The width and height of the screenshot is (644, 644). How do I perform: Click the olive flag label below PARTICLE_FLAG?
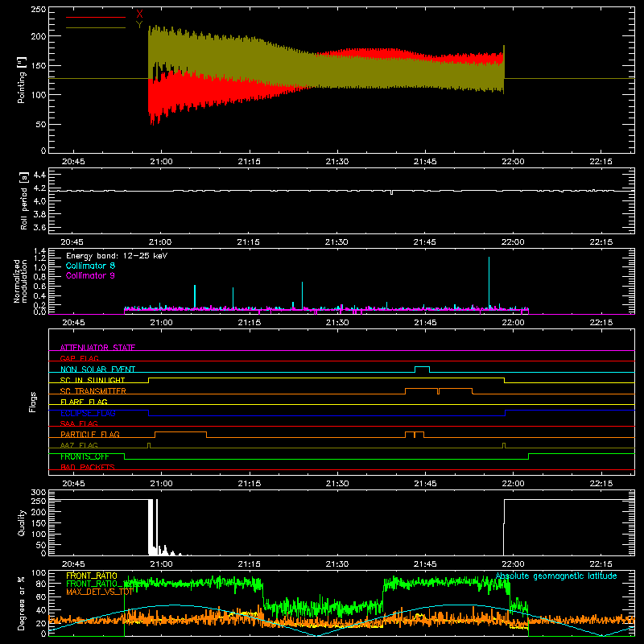click(79, 445)
